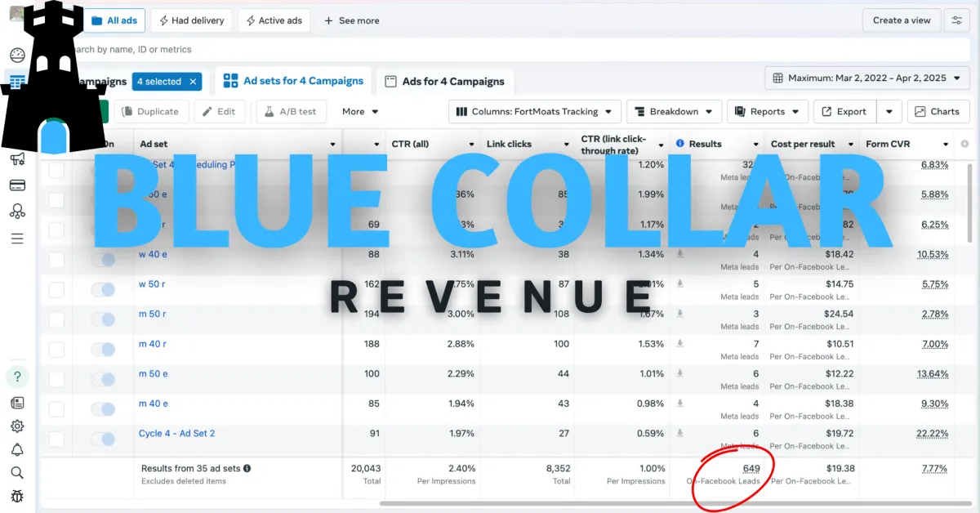Screen dimensions: 980x513
Task: Open the Charts view
Action: click(938, 112)
